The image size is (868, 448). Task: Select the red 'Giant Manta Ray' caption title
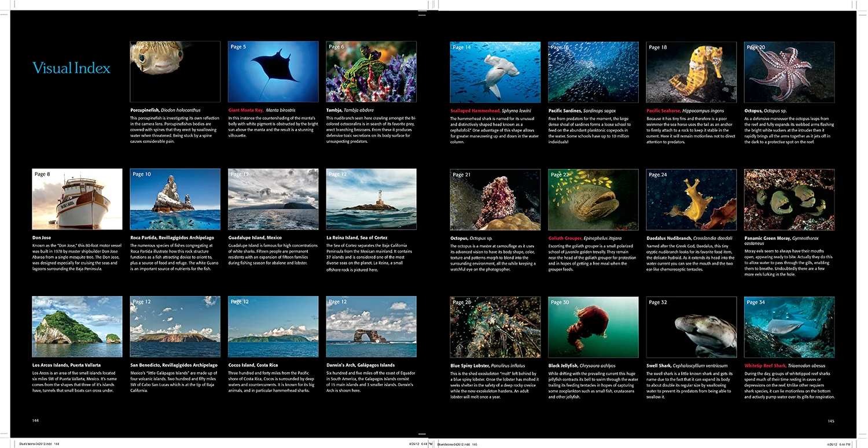[245, 110]
